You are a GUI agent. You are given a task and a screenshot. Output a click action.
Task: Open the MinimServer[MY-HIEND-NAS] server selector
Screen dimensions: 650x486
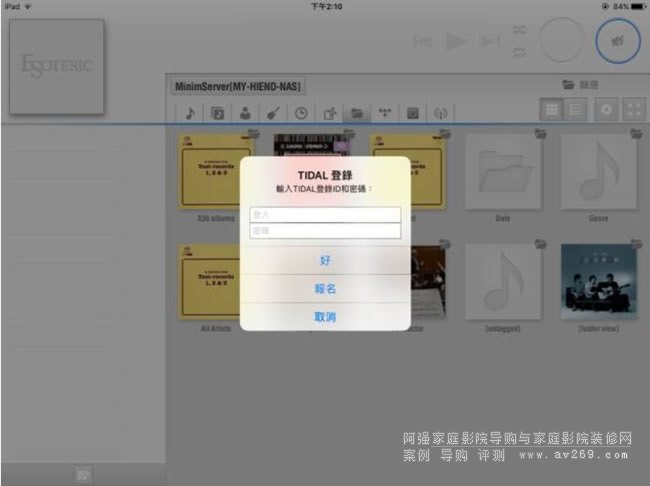pyautogui.click(x=236, y=87)
